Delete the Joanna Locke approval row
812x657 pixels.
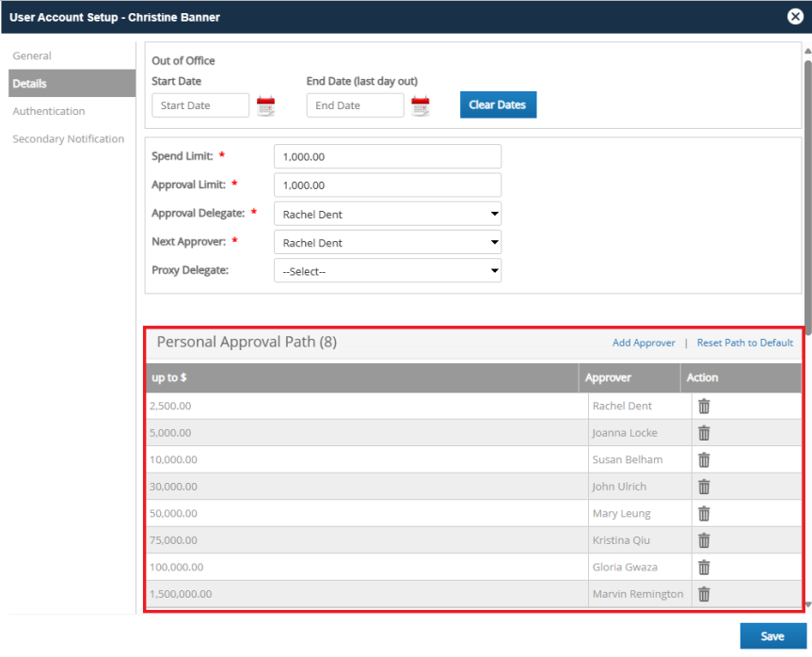704,433
